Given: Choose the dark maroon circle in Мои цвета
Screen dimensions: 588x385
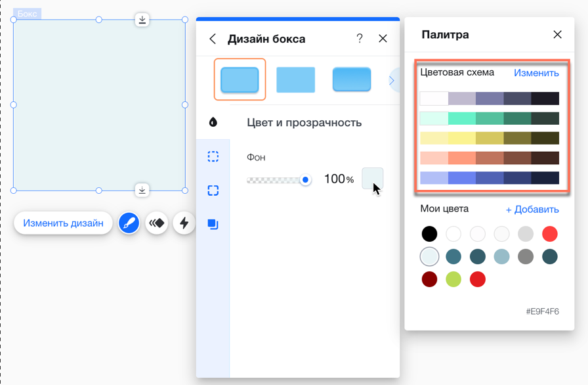Looking at the screenshot, I should (x=429, y=279).
